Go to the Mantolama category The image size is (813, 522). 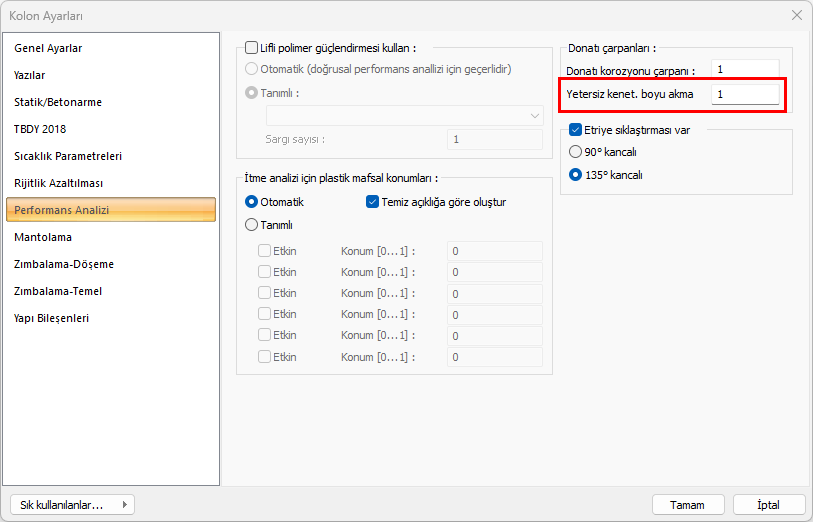(x=43, y=237)
